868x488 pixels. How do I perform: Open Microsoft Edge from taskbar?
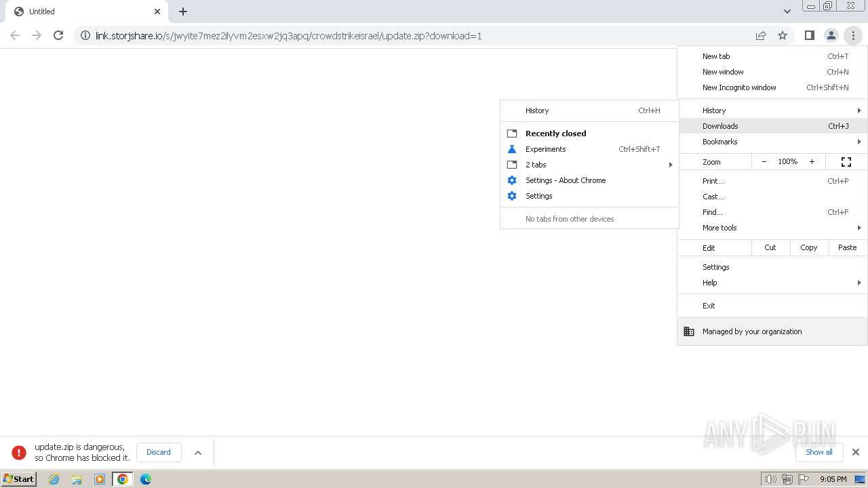pos(146,479)
